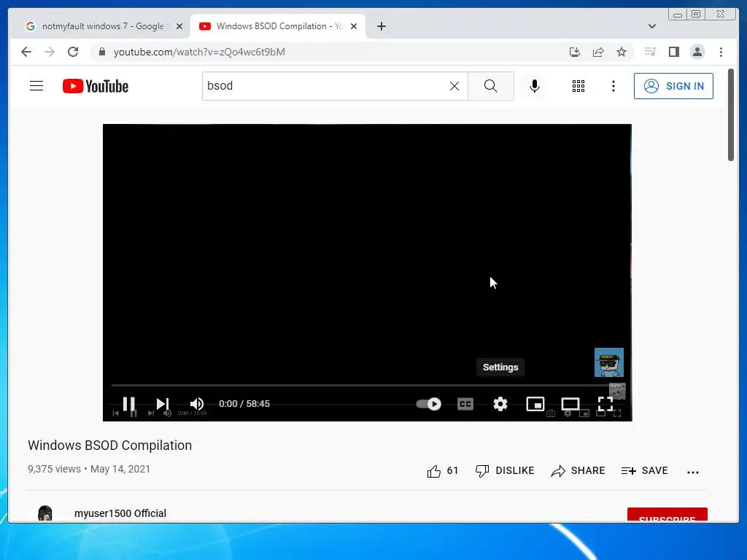
Task: Click the 9,375 views date text
Action: pos(88,469)
